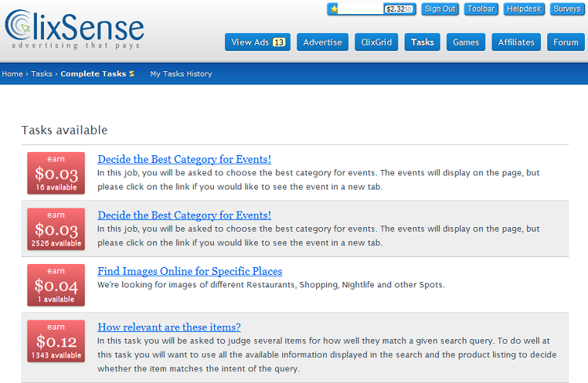
Task: Open the Toolbar page
Action: coord(481,9)
